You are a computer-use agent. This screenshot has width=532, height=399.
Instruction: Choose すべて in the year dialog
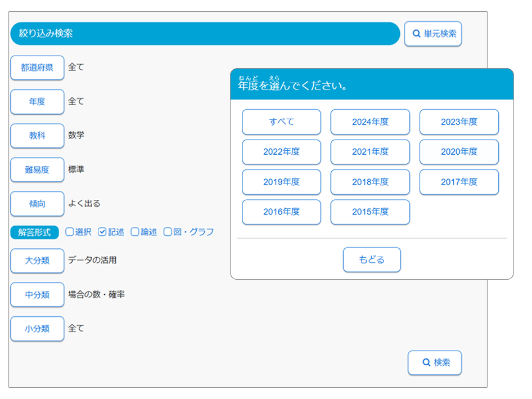coord(281,122)
